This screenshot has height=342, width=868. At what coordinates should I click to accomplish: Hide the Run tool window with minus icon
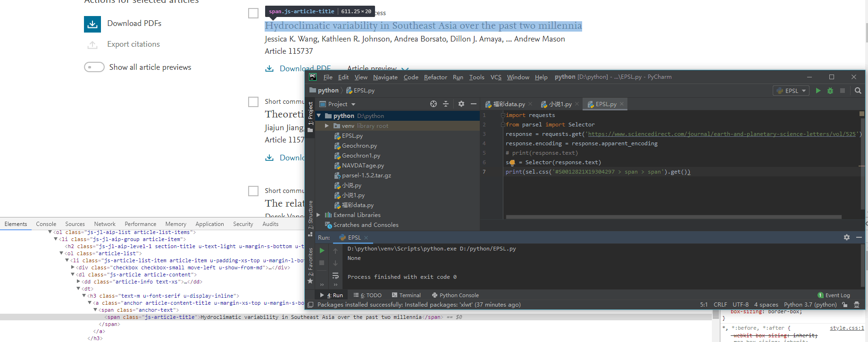[859, 237]
